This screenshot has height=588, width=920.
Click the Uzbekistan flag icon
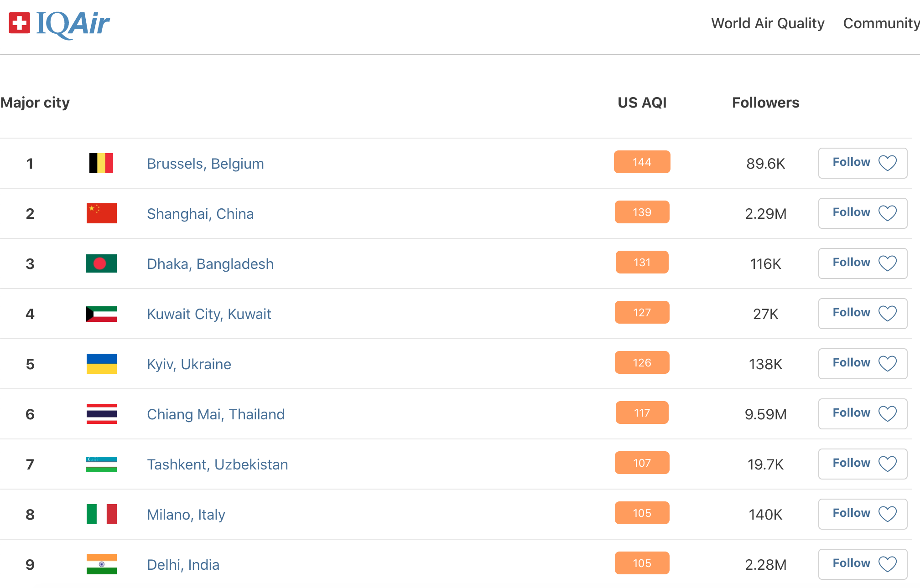[x=101, y=464]
